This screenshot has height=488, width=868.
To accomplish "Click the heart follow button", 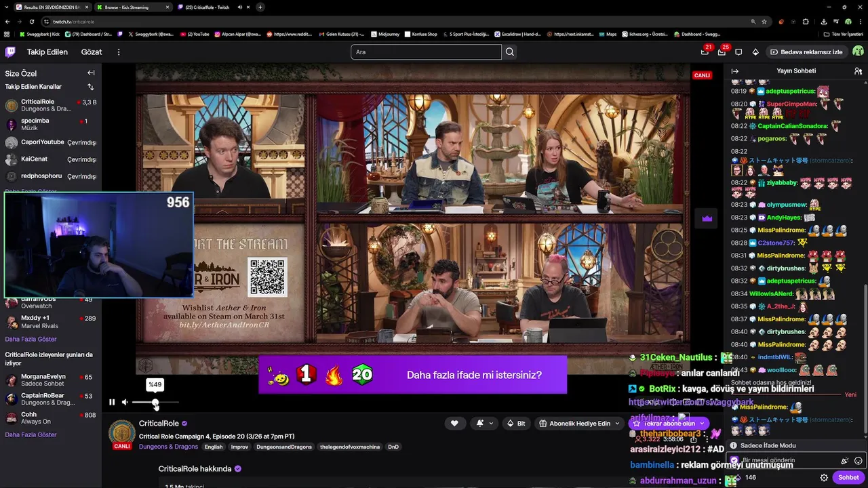I will 454,423.
